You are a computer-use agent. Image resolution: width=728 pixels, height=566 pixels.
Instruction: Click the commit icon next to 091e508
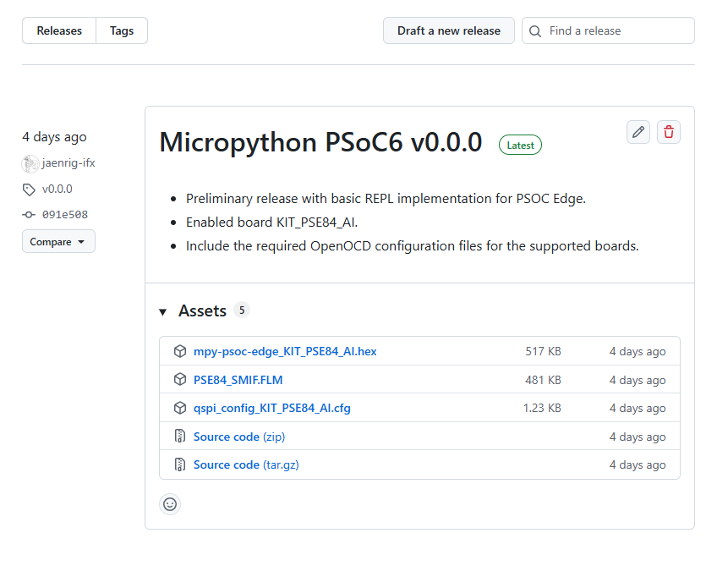[x=29, y=215]
